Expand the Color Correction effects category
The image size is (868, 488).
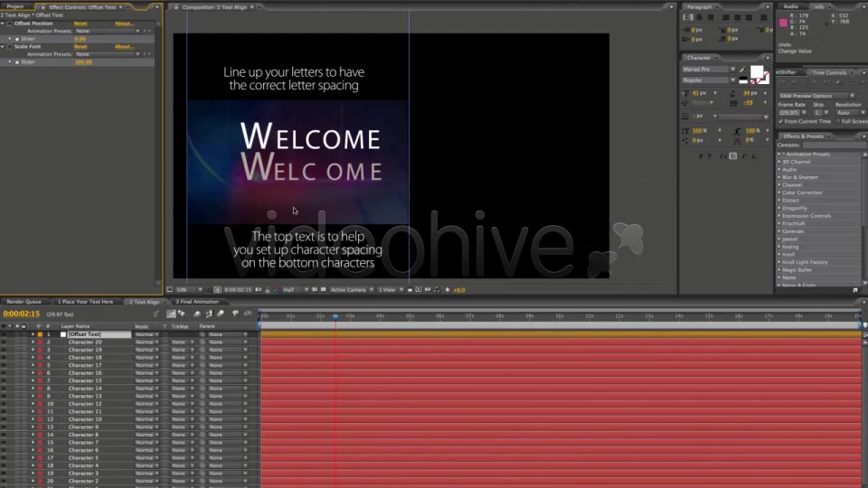pyautogui.click(x=779, y=193)
